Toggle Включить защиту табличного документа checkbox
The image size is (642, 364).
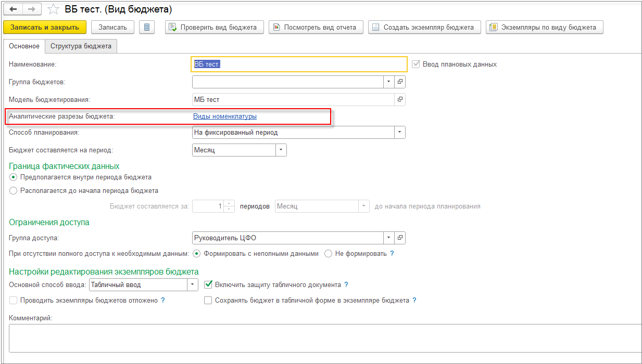pos(208,284)
